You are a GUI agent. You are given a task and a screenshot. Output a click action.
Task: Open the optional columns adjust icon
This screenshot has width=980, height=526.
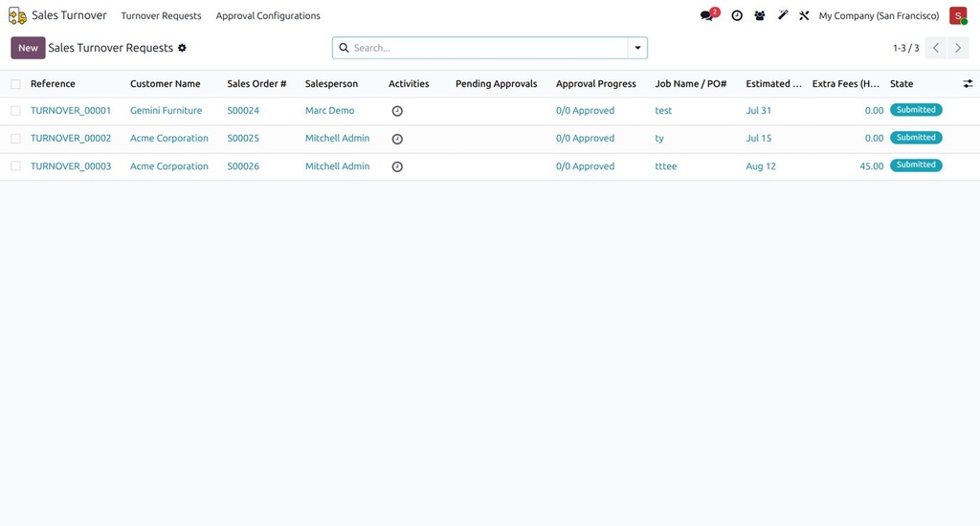968,84
